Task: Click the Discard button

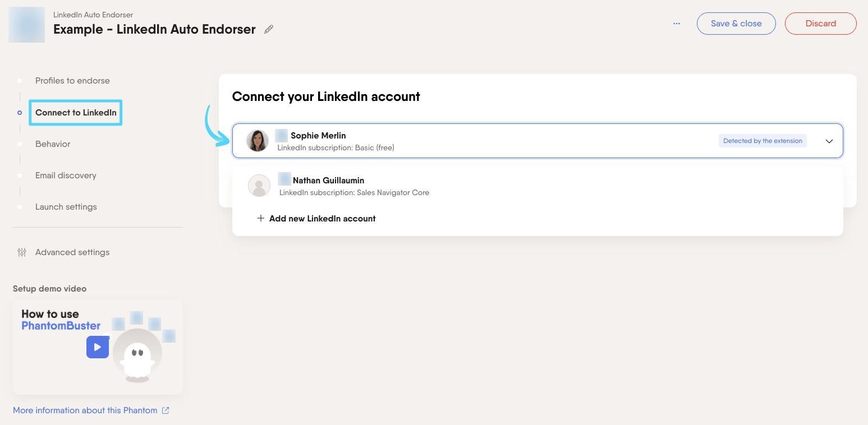Action: click(x=820, y=24)
